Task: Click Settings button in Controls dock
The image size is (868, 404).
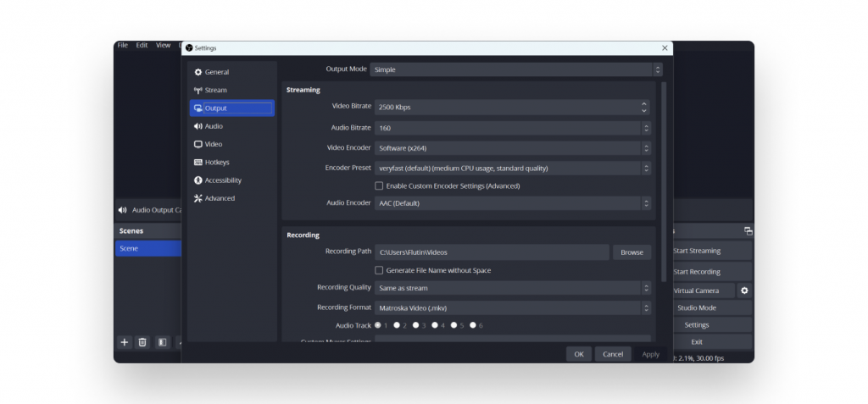Action: pos(712,325)
